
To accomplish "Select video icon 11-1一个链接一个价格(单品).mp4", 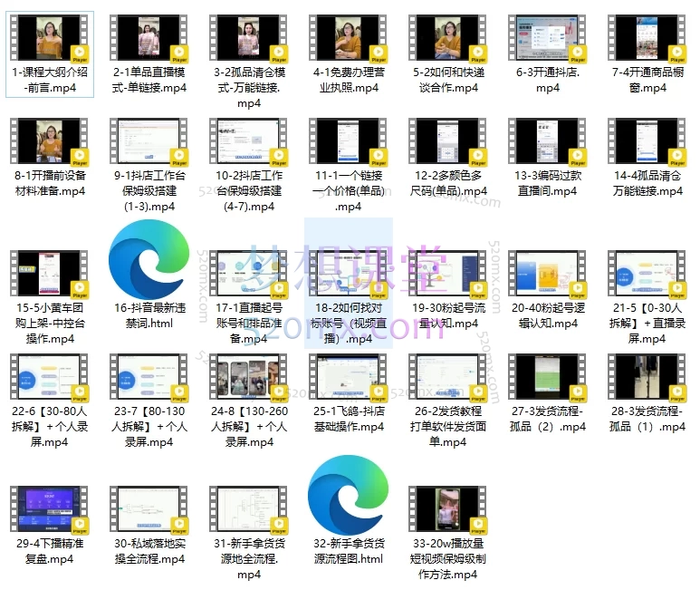I will pos(348,141).
